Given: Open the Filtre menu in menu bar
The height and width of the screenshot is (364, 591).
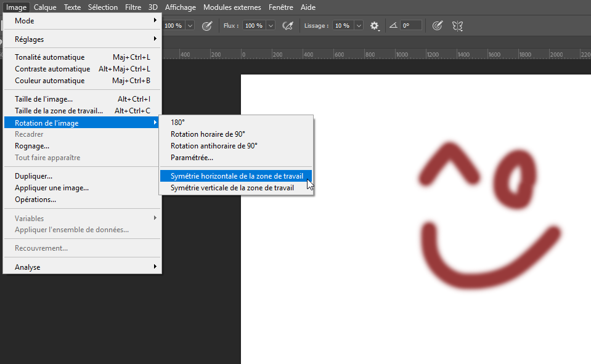Looking at the screenshot, I should pos(132,7).
